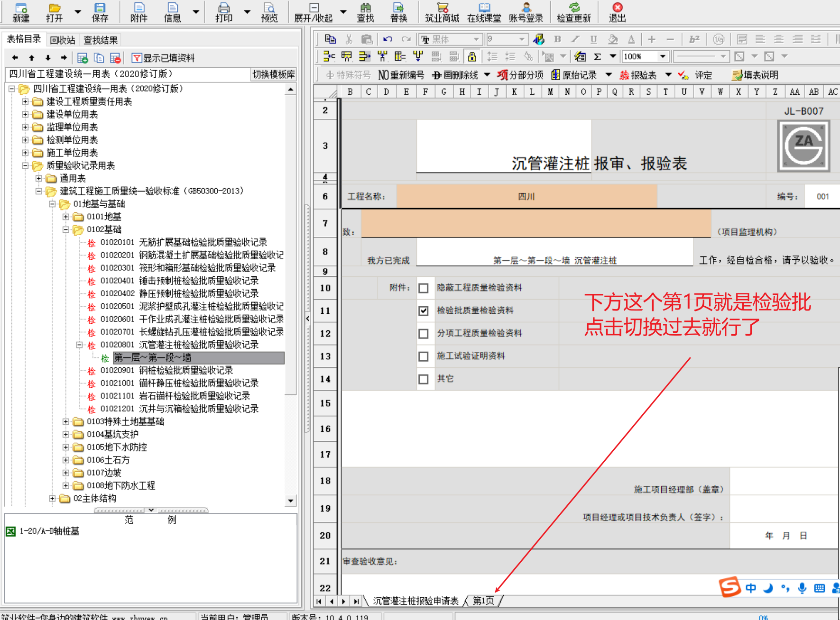The width and height of the screenshot is (840, 620).
Task: Click the Sogou keyboard icon
Action: click(820, 588)
